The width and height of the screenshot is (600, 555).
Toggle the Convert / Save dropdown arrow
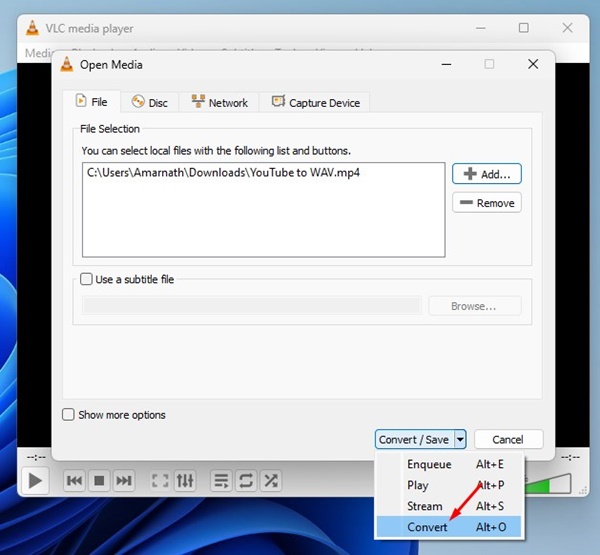pos(460,439)
